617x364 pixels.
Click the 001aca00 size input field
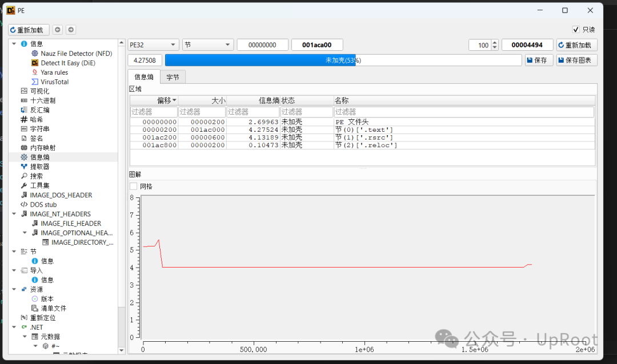click(x=316, y=45)
